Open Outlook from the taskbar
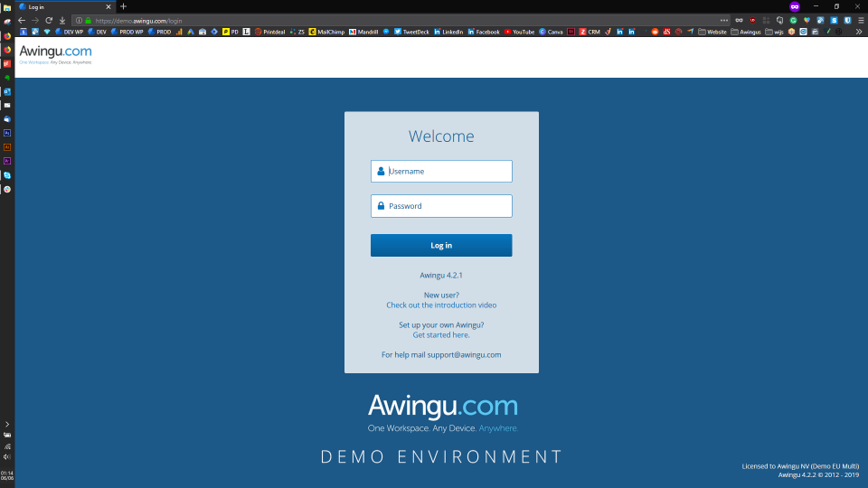The width and height of the screenshot is (868, 488). [x=7, y=91]
